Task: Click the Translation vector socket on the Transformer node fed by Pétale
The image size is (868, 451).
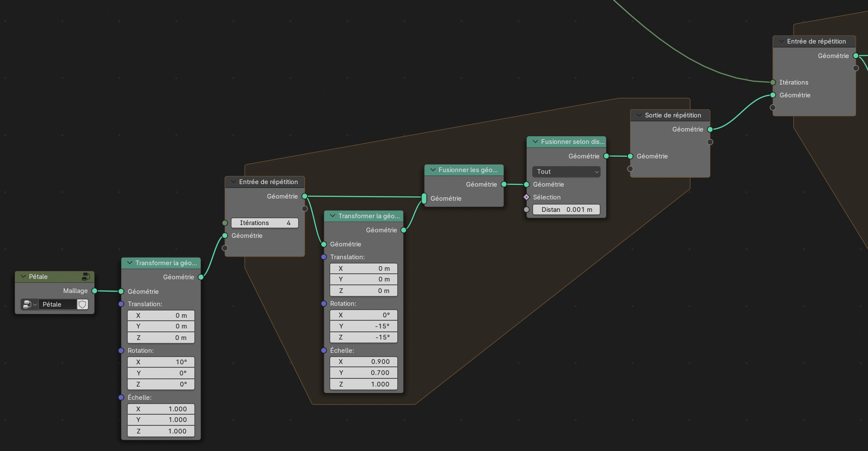Action: coord(121,304)
